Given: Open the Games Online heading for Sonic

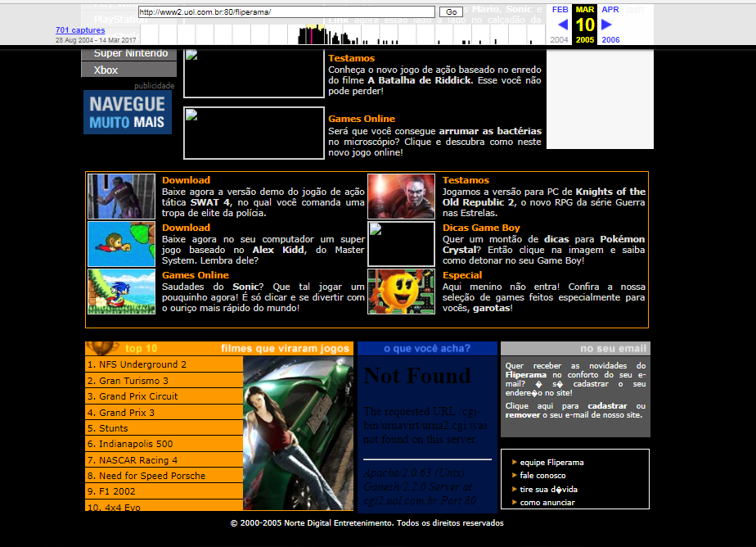Looking at the screenshot, I should coord(196,275).
